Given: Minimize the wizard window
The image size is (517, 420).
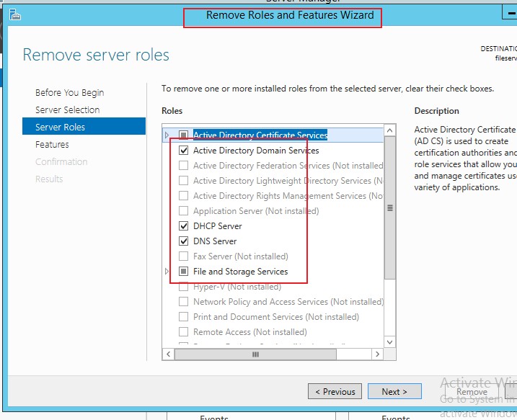Looking at the screenshot, I should (509, 13).
